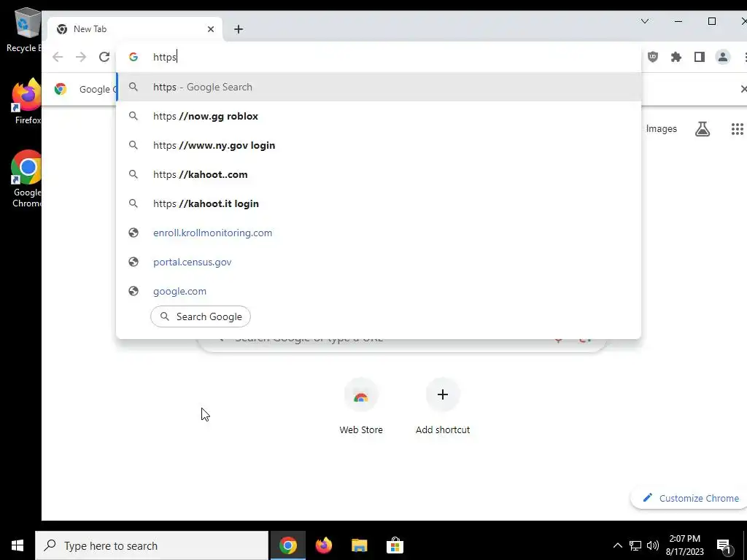Open the Web Store shortcut

(360, 406)
